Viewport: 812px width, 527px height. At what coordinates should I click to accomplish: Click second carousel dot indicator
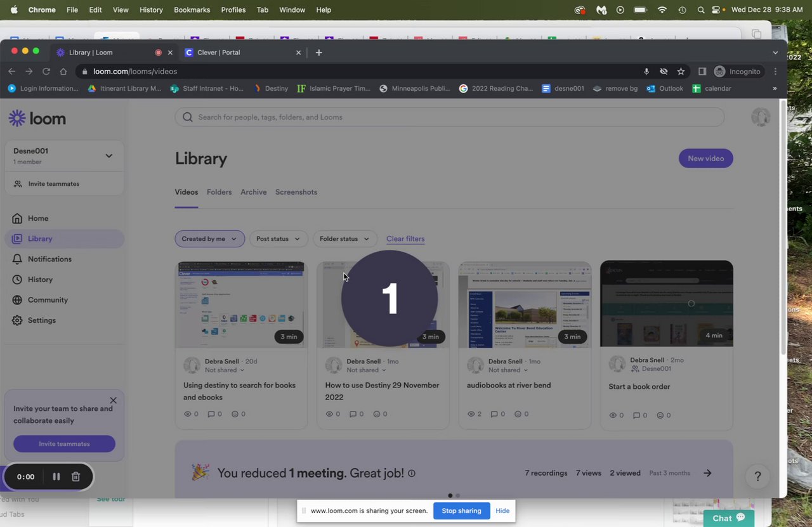(457, 496)
